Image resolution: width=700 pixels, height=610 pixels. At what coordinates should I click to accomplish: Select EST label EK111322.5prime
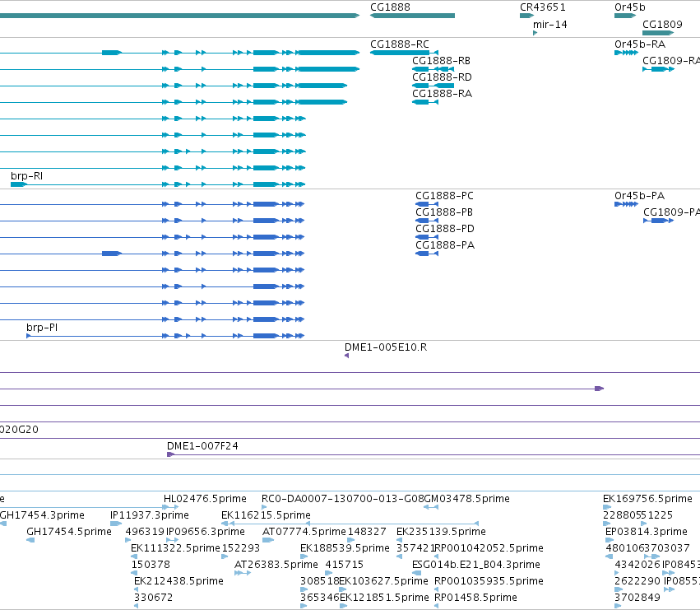[175, 548]
